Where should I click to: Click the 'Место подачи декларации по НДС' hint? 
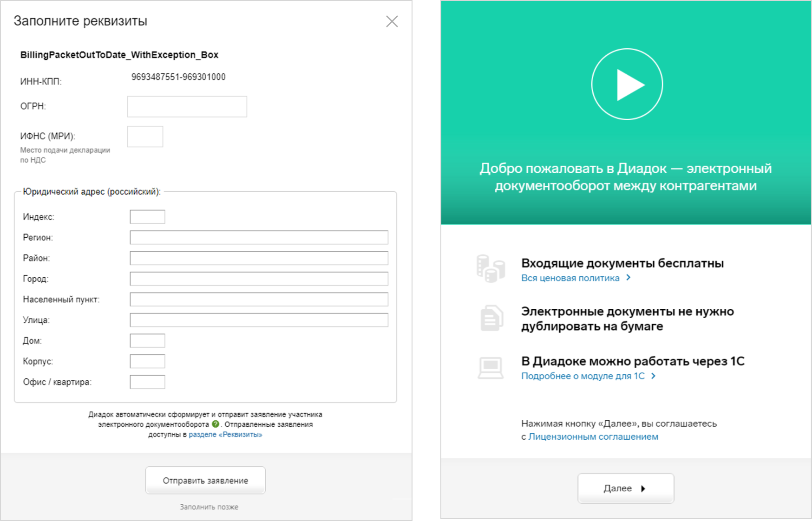click(65, 155)
